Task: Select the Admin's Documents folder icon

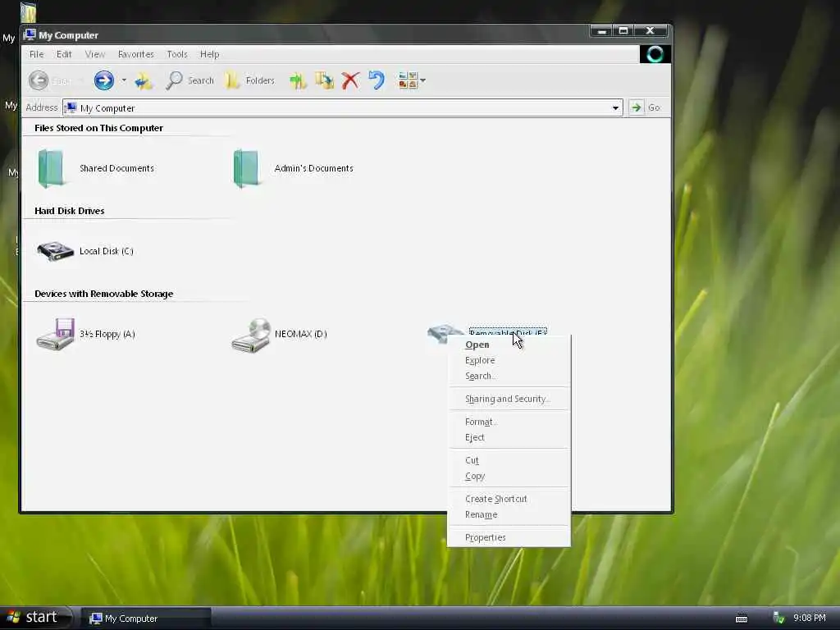Action: click(x=246, y=168)
